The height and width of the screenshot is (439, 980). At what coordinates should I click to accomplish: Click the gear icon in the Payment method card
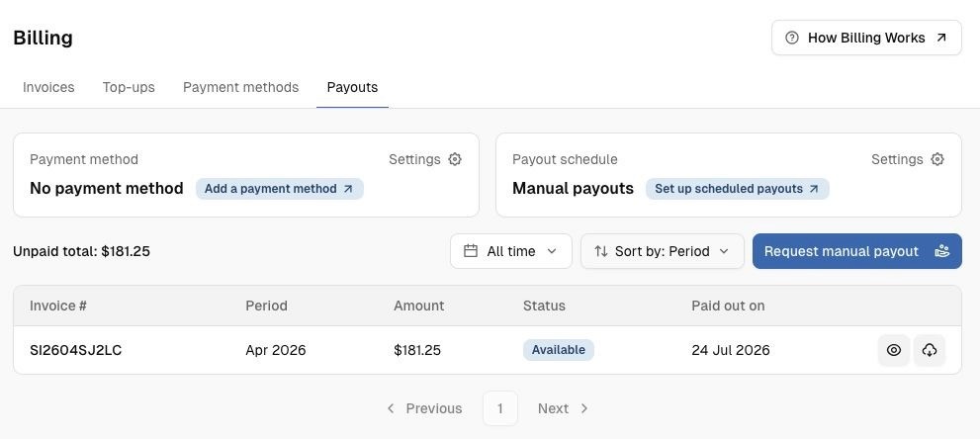tap(455, 159)
